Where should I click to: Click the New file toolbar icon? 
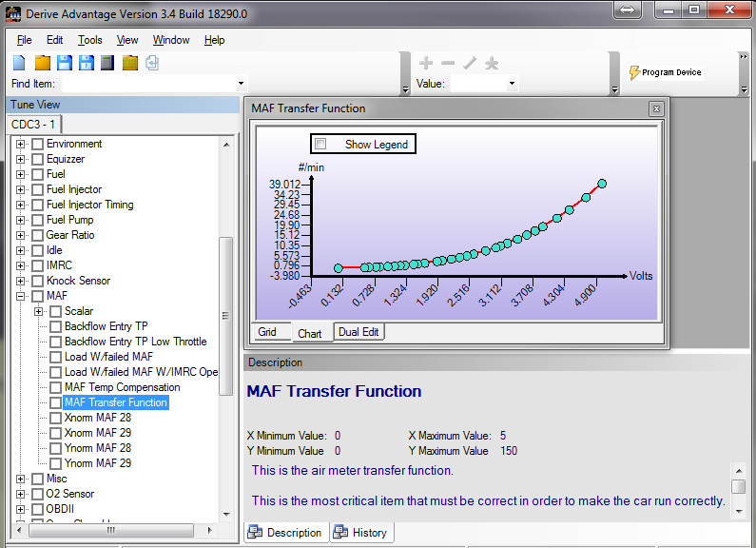(x=19, y=63)
